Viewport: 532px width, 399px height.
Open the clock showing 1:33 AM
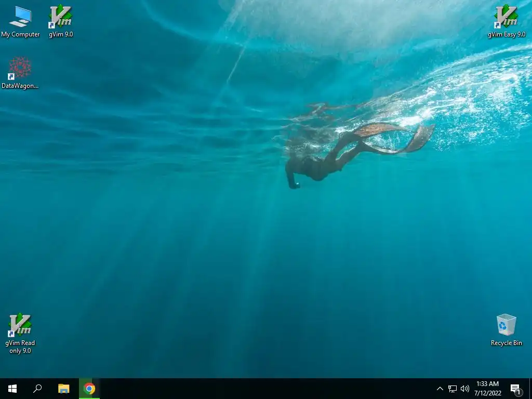[487, 389]
